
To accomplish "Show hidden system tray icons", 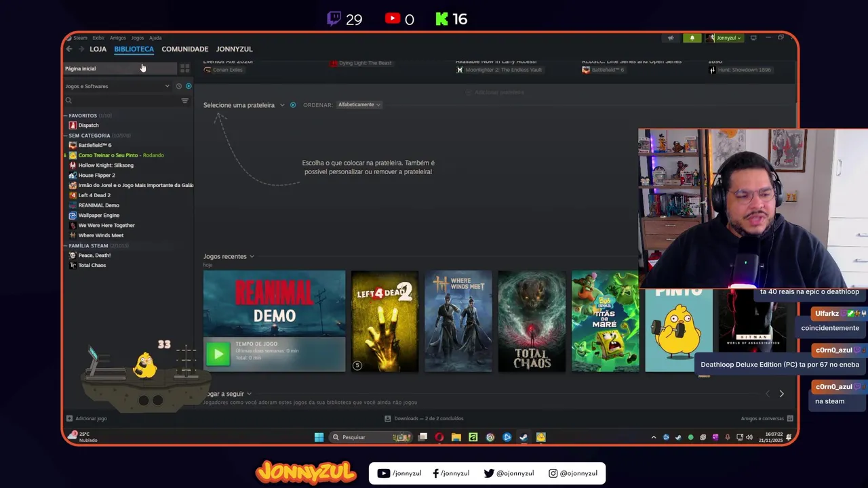I will click(654, 437).
